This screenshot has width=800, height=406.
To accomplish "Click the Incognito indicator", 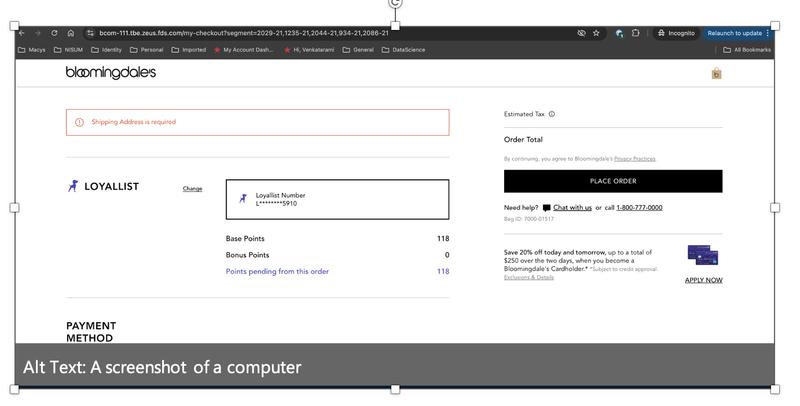I will click(x=676, y=33).
